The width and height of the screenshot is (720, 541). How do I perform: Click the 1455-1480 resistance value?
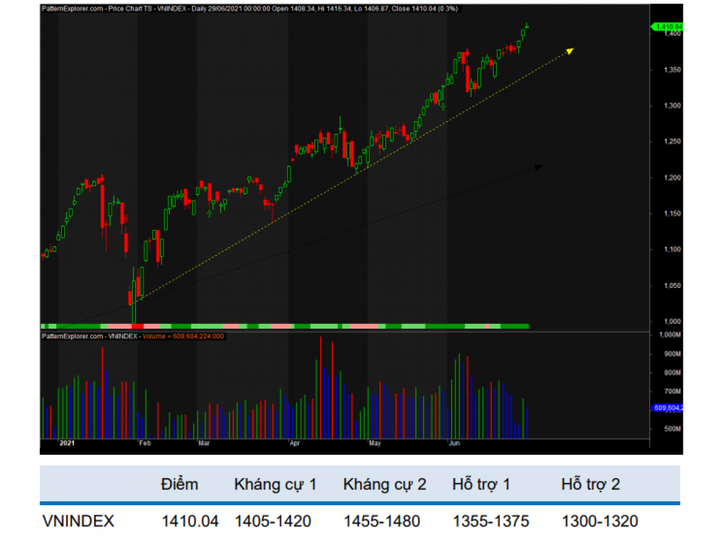pos(384,521)
